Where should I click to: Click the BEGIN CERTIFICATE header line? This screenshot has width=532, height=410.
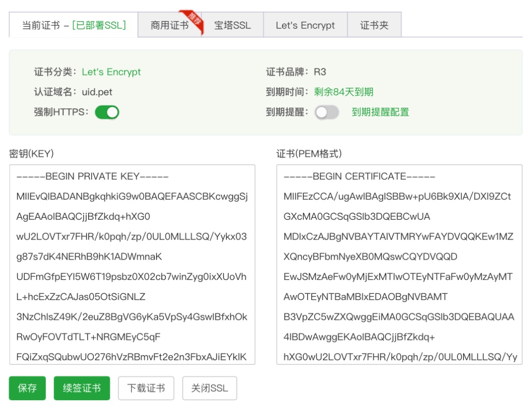pos(359,177)
